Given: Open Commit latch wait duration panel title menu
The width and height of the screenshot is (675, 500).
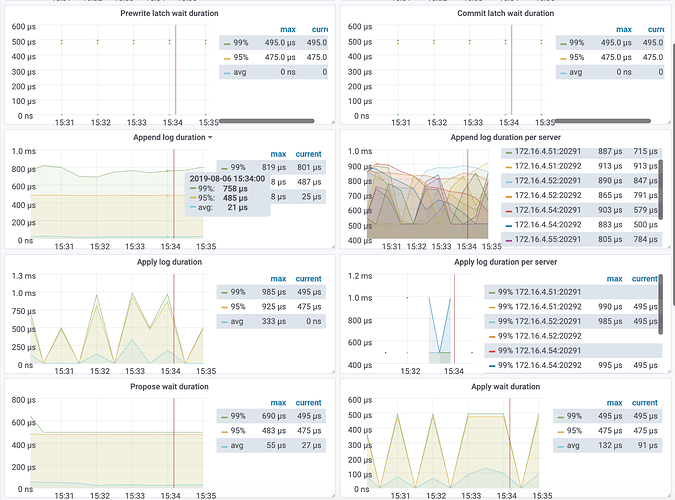Looking at the screenshot, I should (505, 13).
